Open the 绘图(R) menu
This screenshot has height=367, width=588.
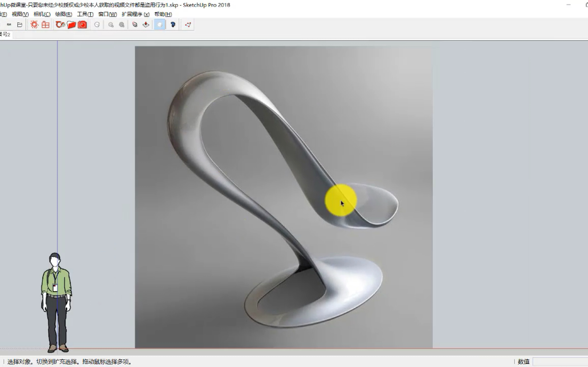point(64,14)
